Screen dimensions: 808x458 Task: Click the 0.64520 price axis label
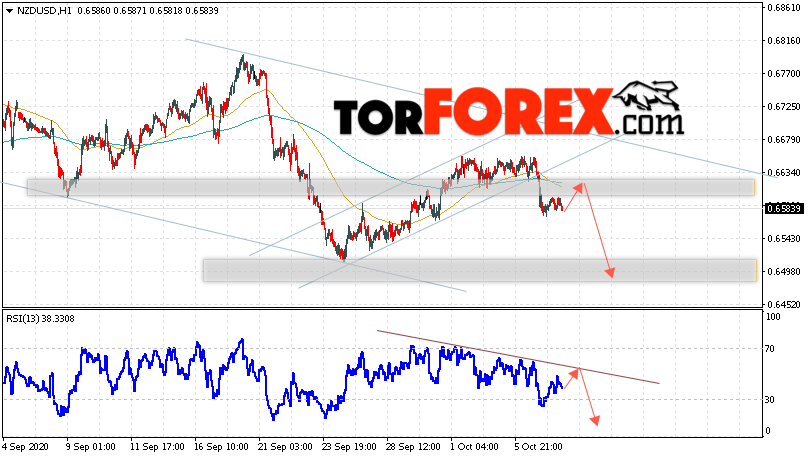783,304
